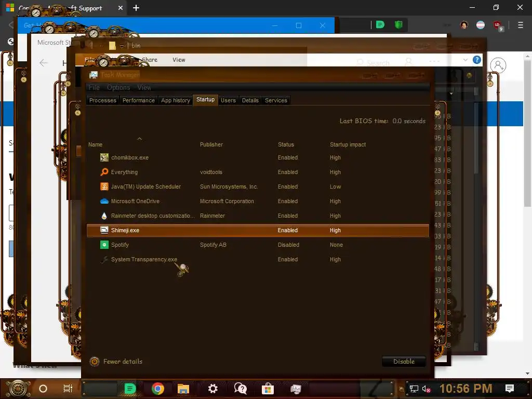Click the back arrow in Microsoft Store window
The width and height of the screenshot is (532, 399).
click(x=44, y=63)
